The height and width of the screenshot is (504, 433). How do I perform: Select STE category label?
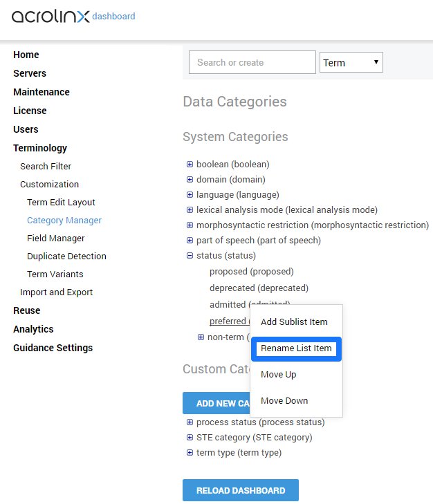(x=255, y=438)
